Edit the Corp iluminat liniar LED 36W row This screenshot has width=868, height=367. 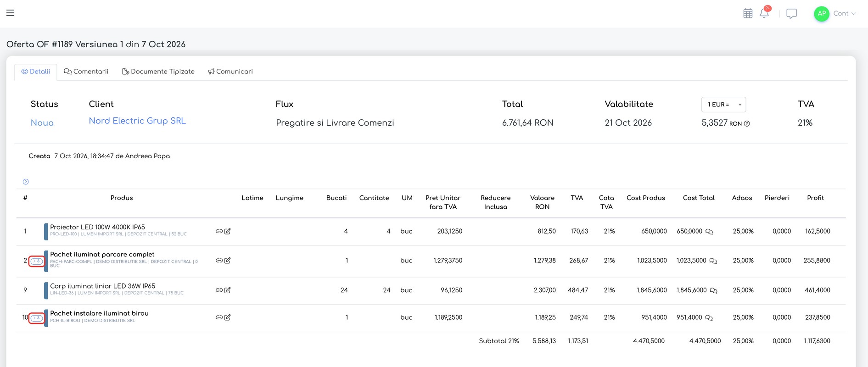227,290
